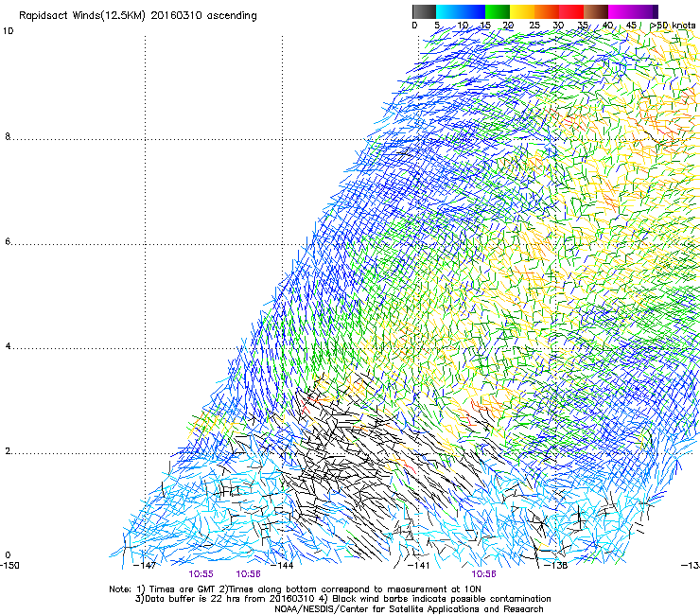Click the magenta-purple 40–50 knots legend segment
The image size is (700, 615).
[x=633, y=11]
